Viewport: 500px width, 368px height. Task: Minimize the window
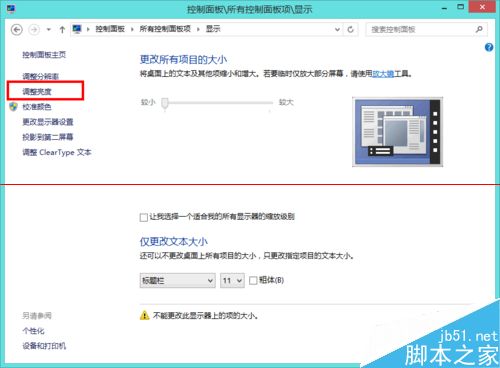[444, 7]
